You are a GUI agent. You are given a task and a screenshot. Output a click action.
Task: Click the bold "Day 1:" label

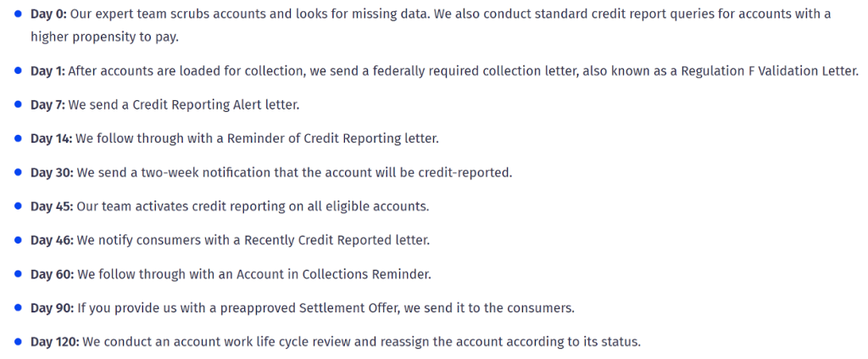click(47, 71)
